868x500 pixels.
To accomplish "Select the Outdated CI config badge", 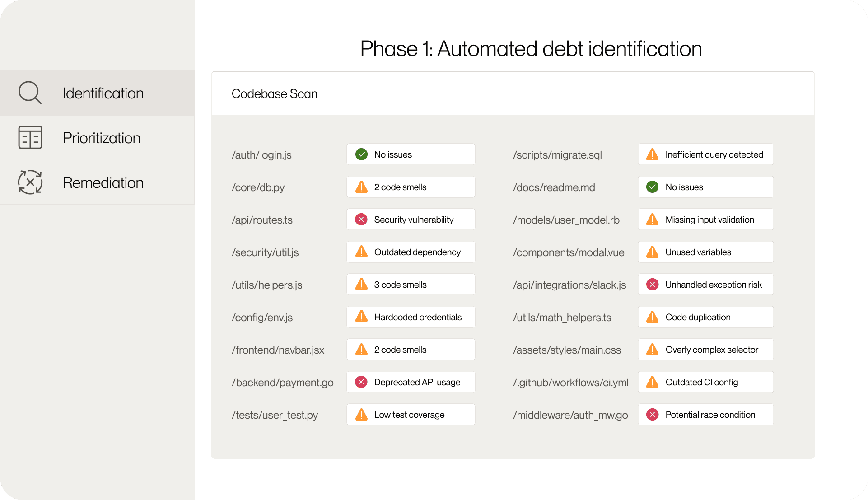I will [705, 382].
